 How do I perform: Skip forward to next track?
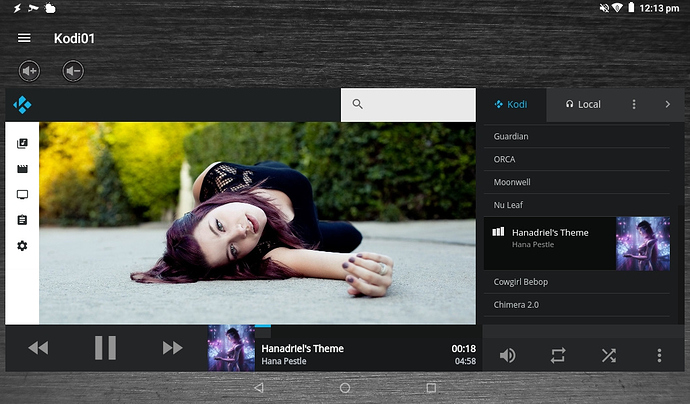172,348
